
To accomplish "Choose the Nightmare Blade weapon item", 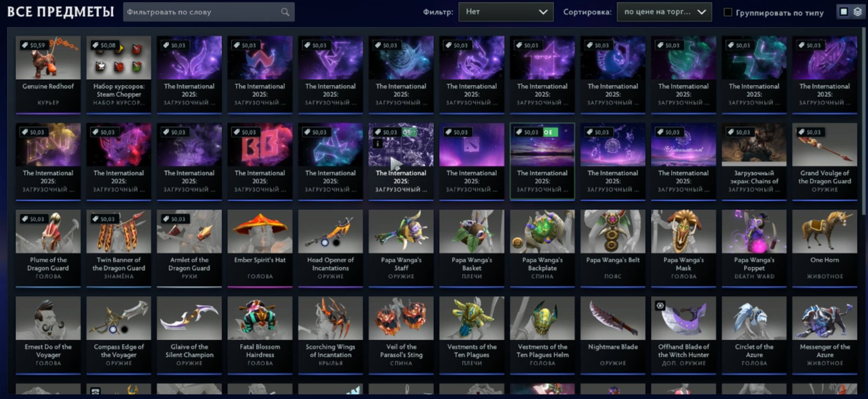I will point(613,335).
